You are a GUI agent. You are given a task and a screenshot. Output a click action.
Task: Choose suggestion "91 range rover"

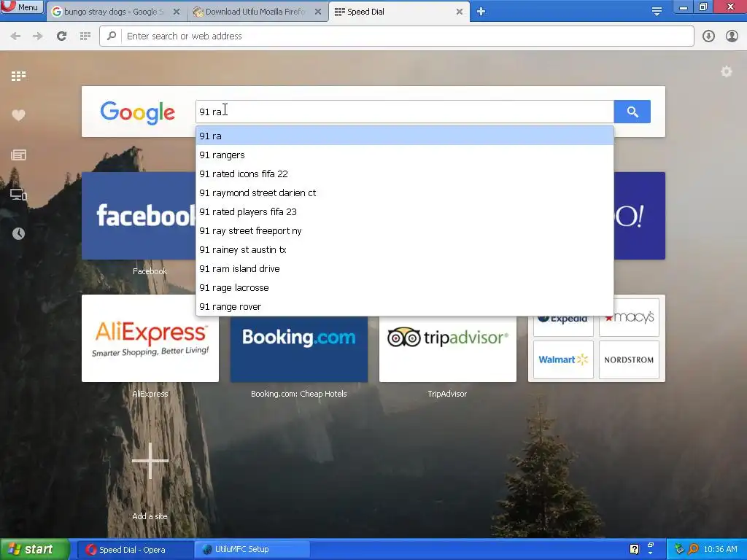(x=404, y=307)
